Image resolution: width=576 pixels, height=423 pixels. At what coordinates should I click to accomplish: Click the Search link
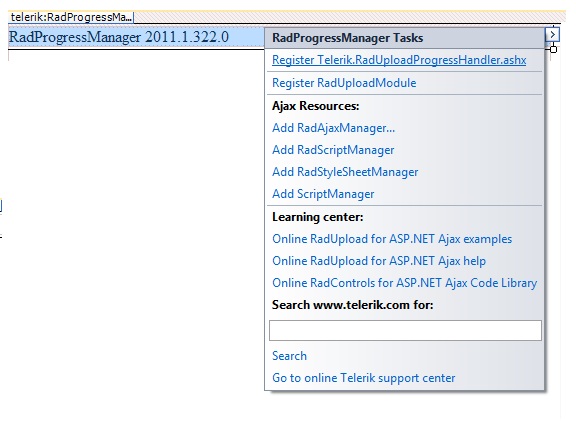click(x=289, y=356)
